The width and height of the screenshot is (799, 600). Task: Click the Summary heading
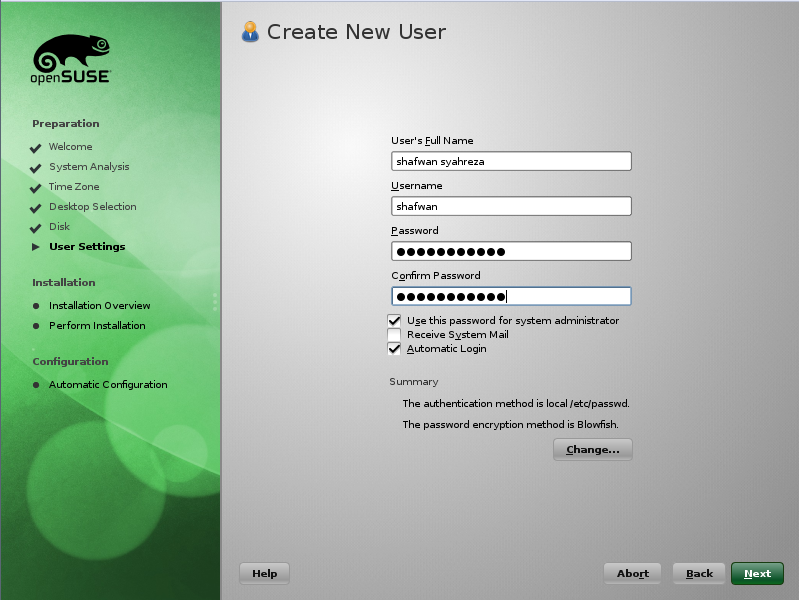pyautogui.click(x=414, y=382)
